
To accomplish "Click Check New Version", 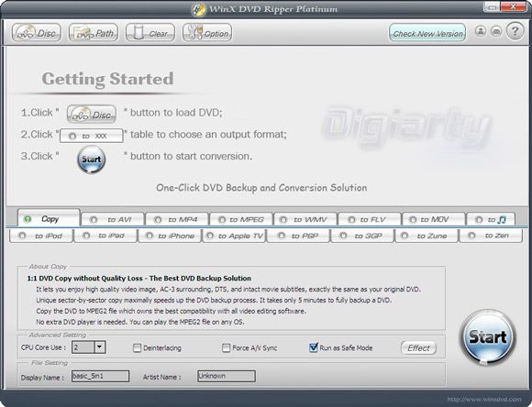I will [427, 33].
